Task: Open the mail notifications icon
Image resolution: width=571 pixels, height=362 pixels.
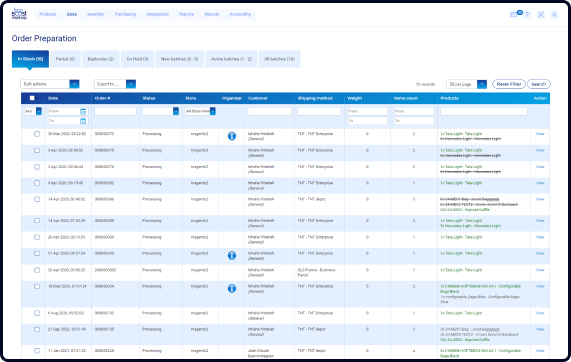Action: pyautogui.click(x=513, y=15)
